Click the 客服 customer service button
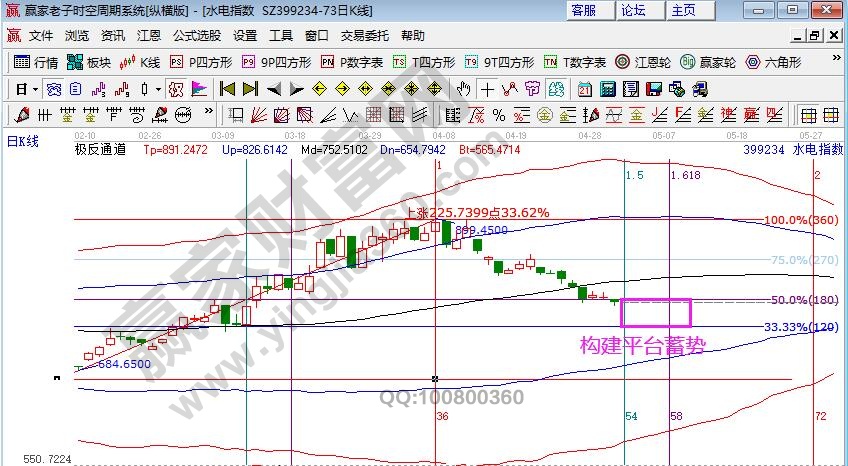 click(x=583, y=10)
